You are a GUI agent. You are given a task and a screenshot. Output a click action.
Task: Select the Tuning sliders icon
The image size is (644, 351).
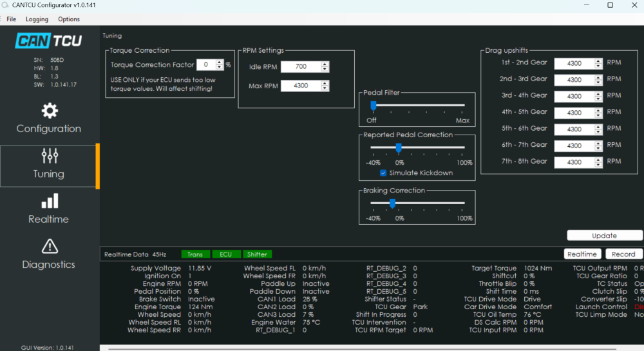pyautogui.click(x=49, y=156)
